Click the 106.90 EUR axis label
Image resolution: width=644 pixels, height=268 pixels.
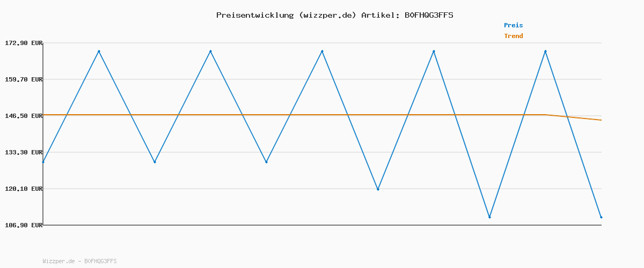(x=23, y=225)
